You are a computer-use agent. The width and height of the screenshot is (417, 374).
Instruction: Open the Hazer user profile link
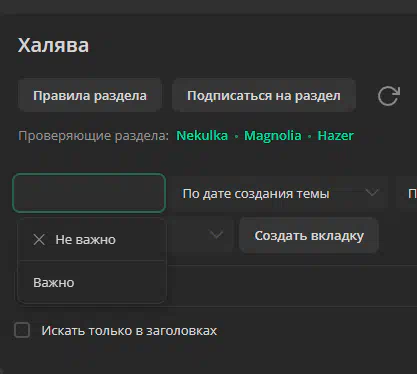click(335, 136)
